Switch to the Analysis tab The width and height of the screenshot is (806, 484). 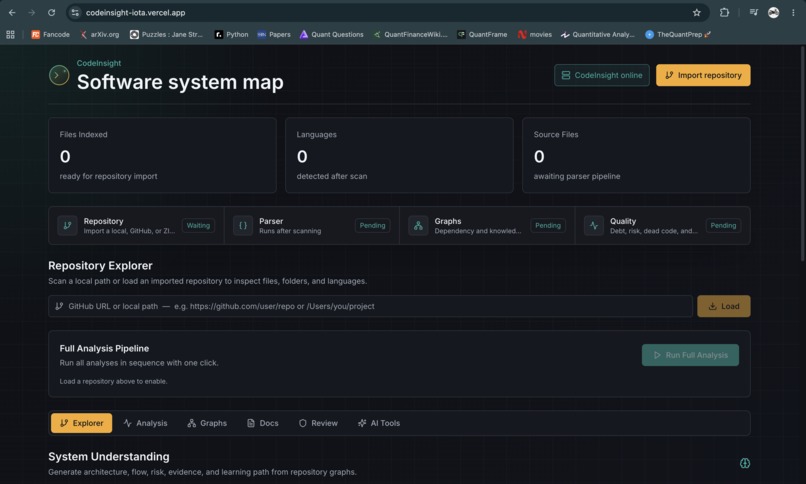click(145, 423)
